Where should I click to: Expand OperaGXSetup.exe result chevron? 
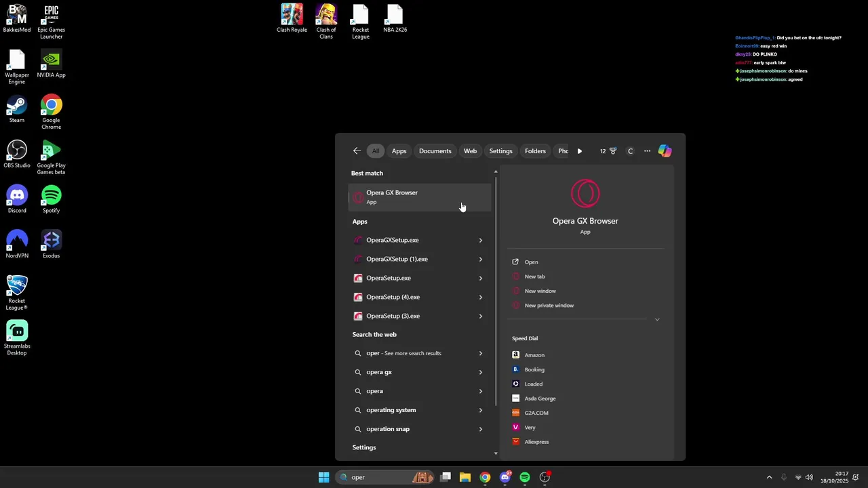tap(481, 240)
